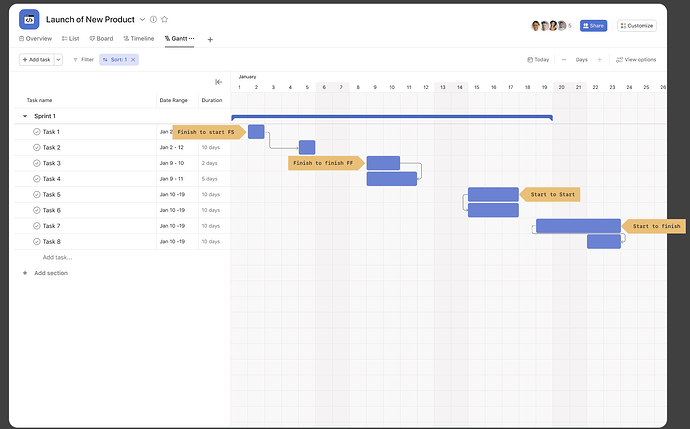The height and width of the screenshot is (429, 690).
Task: Mark Task 4 complete
Action: (37, 179)
